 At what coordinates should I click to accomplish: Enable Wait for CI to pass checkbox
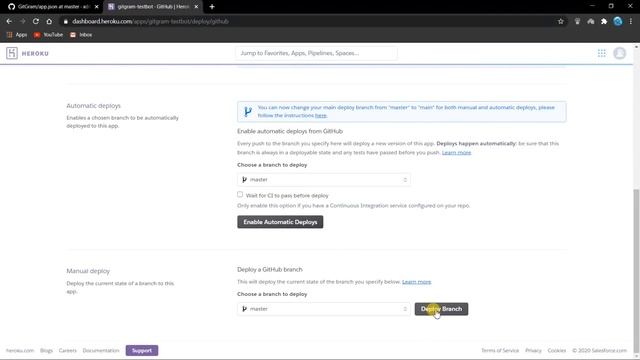240,194
